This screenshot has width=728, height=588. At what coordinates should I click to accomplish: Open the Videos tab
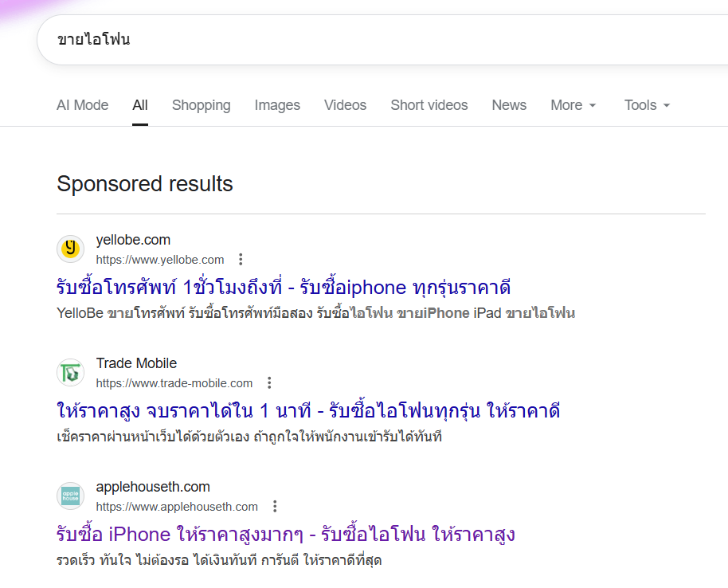tap(345, 105)
